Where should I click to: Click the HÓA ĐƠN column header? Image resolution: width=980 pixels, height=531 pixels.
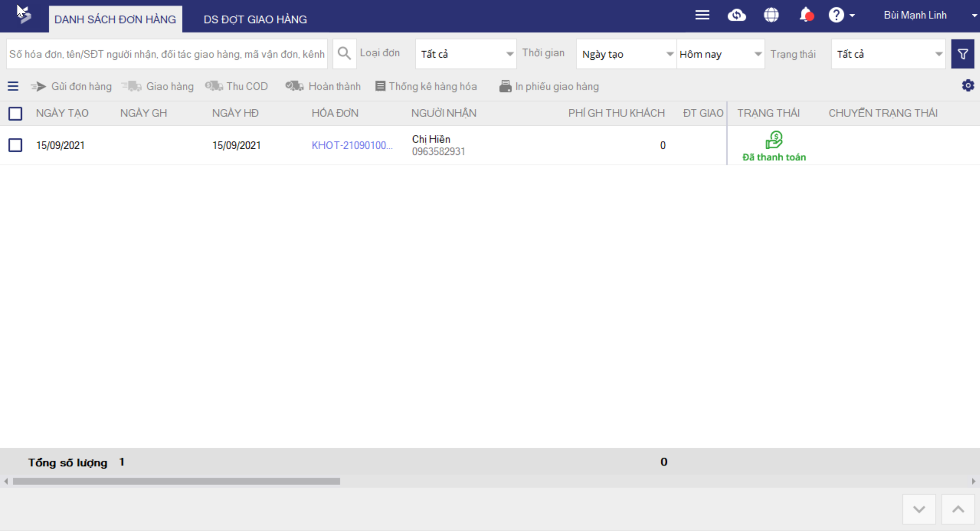335,113
